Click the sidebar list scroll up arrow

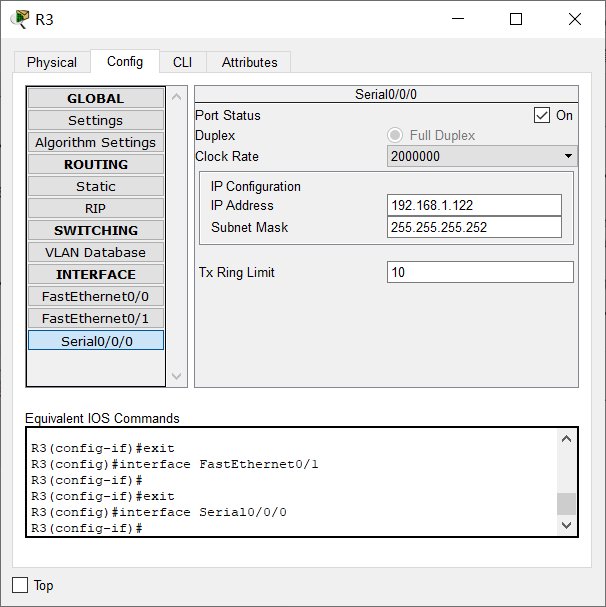coord(177,97)
